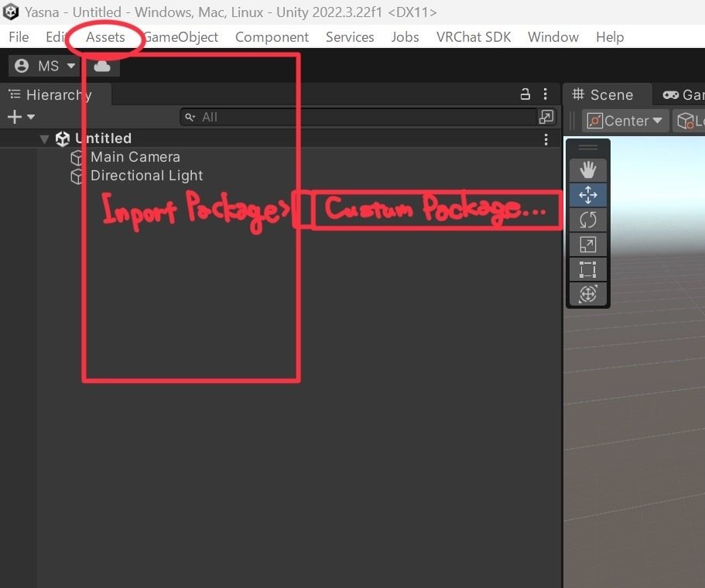This screenshot has height=588, width=705.
Task: Click inside the All search field
Action: click(x=310, y=117)
